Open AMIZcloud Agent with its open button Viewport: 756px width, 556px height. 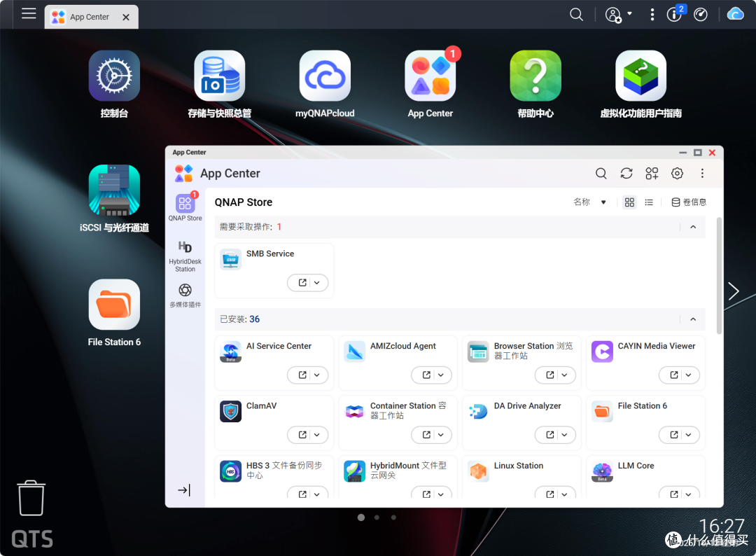point(426,375)
